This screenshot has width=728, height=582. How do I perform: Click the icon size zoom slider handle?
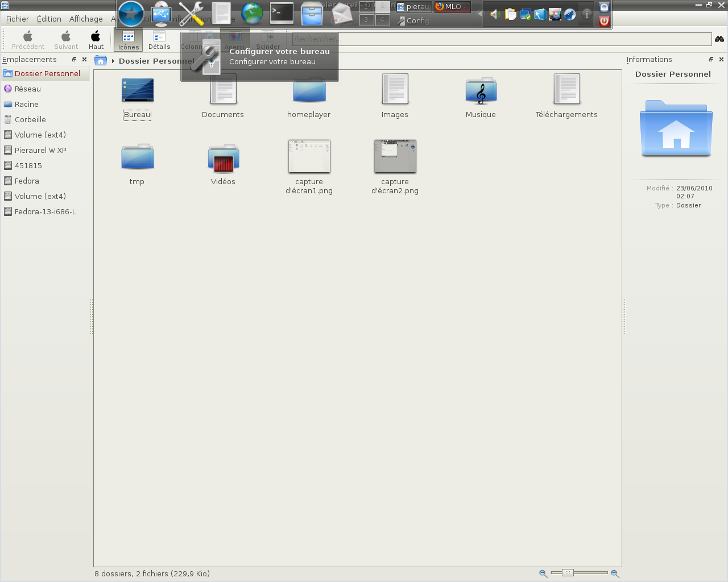pyautogui.click(x=568, y=572)
